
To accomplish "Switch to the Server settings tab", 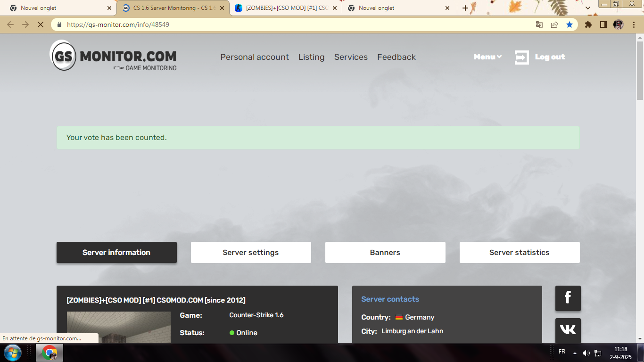I will pos(251,253).
